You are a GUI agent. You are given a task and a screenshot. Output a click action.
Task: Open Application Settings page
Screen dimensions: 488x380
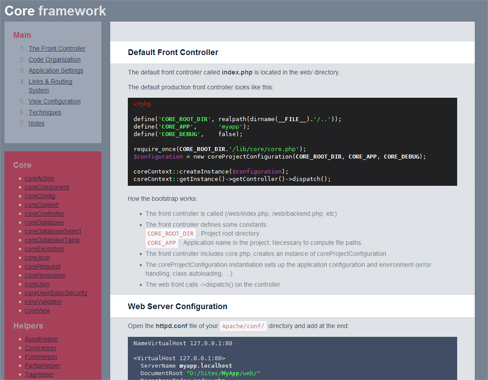pyautogui.click(x=56, y=71)
